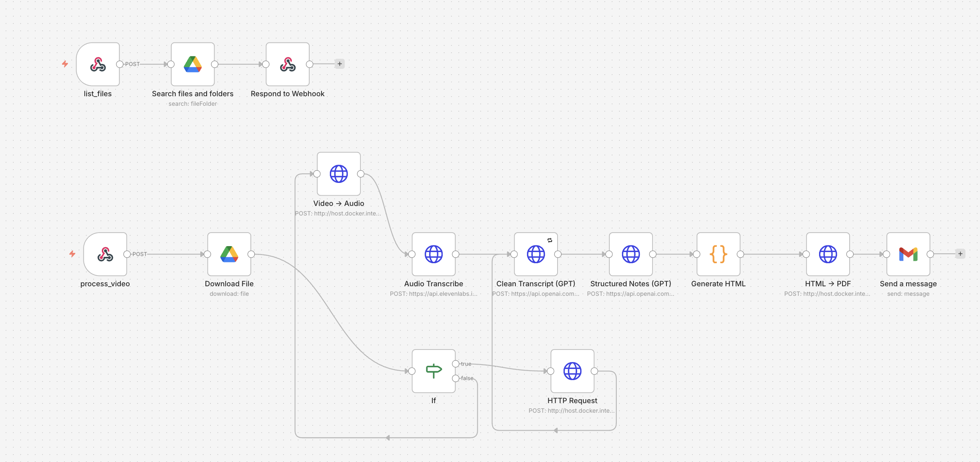Click the Video → Audio HTTP node
The width and height of the screenshot is (980, 462).
coord(339,174)
